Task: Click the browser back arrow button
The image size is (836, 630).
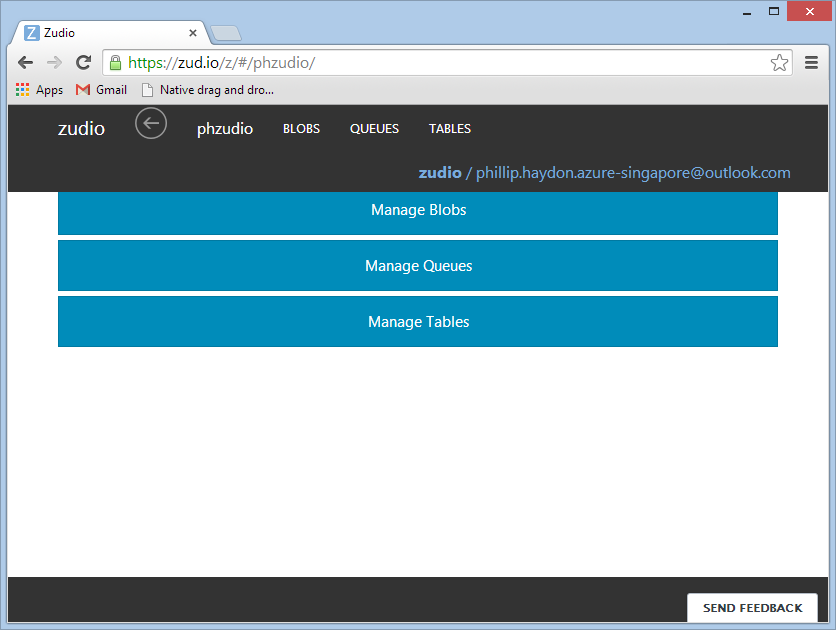Action: click(x=25, y=63)
